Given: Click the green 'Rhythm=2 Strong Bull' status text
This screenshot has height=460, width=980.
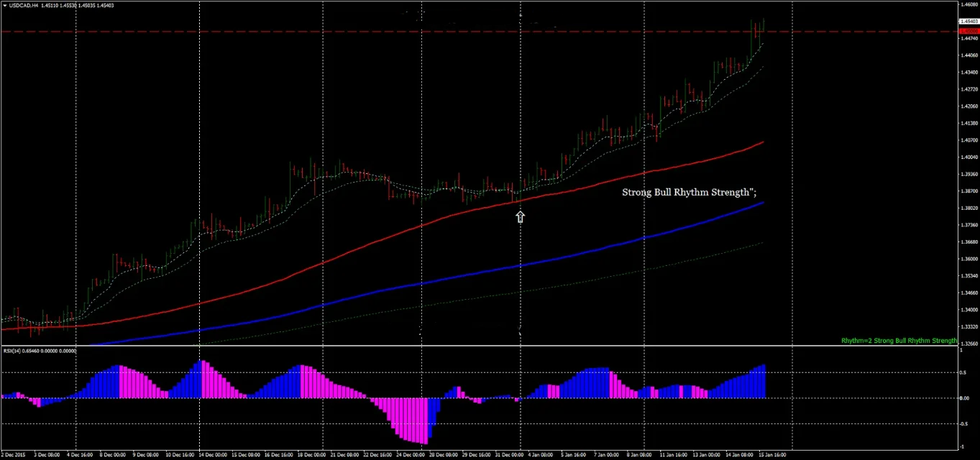Looking at the screenshot, I should 899,340.
